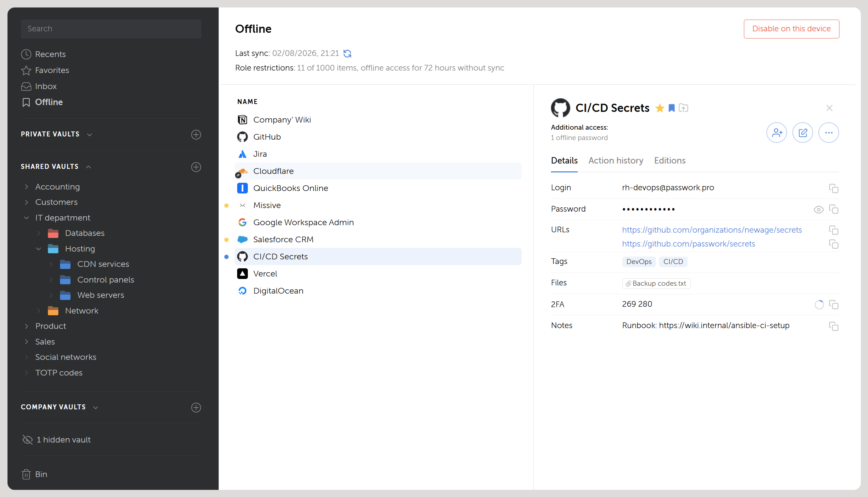The image size is (868, 497).
Task: Click the CI/CD tag
Action: tap(673, 262)
